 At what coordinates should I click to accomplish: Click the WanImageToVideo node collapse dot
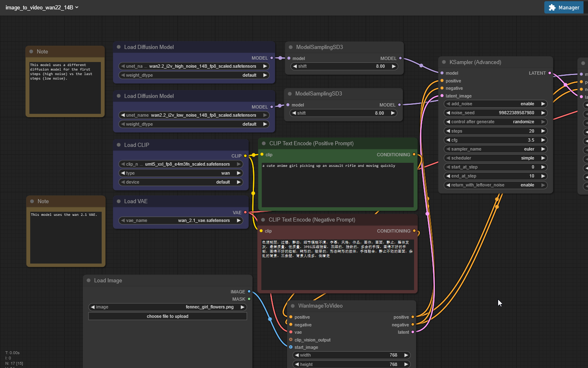(x=293, y=306)
